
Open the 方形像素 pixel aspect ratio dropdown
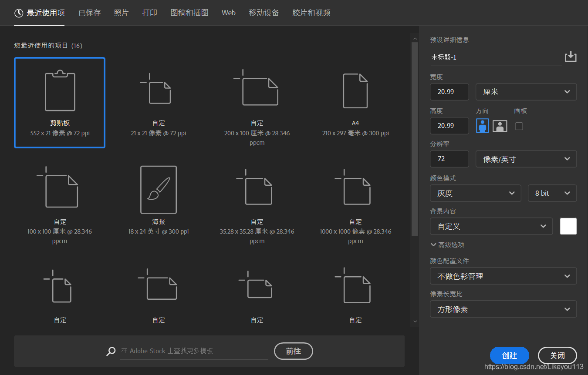(x=504, y=309)
